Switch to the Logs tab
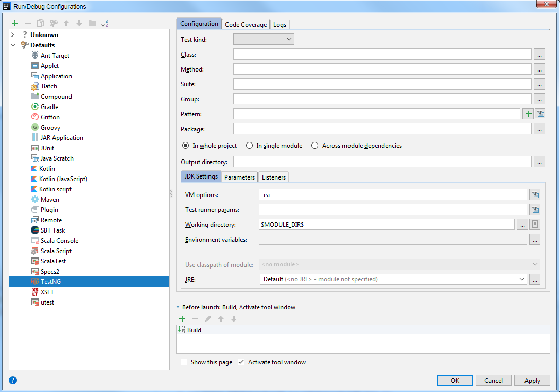 coord(279,24)
